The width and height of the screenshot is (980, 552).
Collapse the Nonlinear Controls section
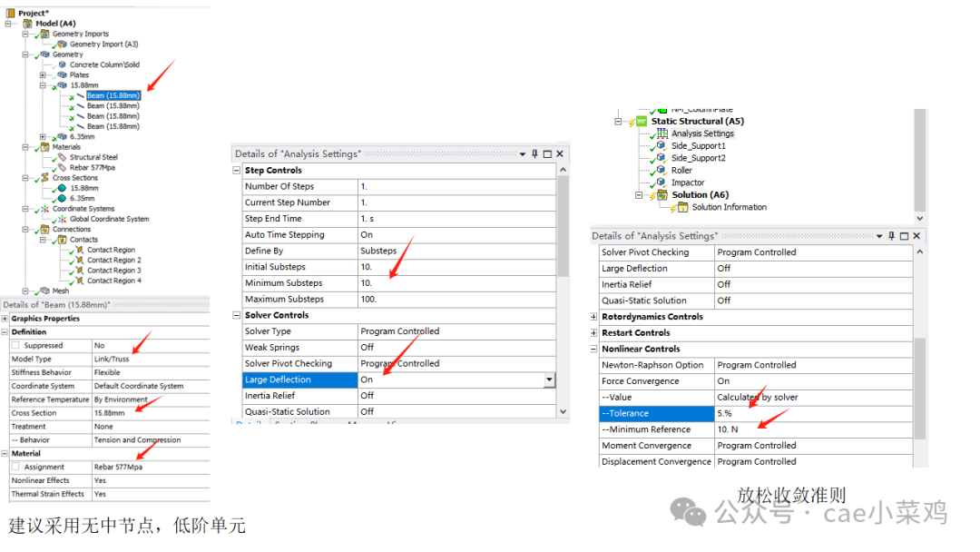(x=593, y=349)
